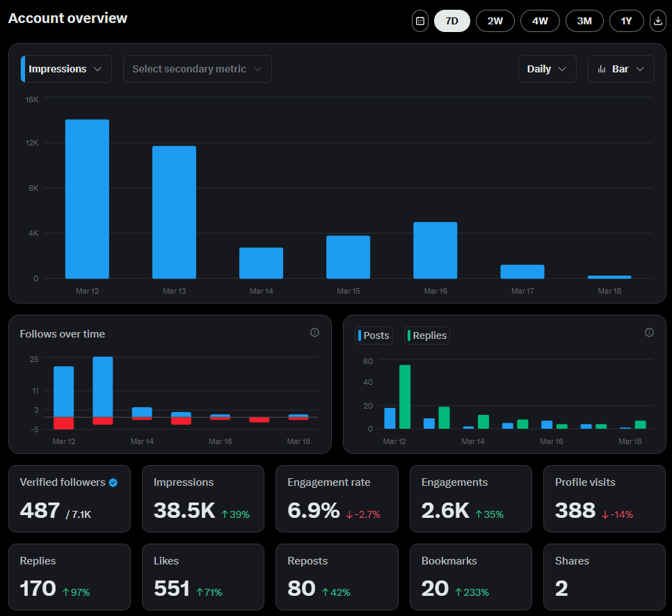Click the / 7.1K total followers text
The image size is (672, 616).
(79, 514)
